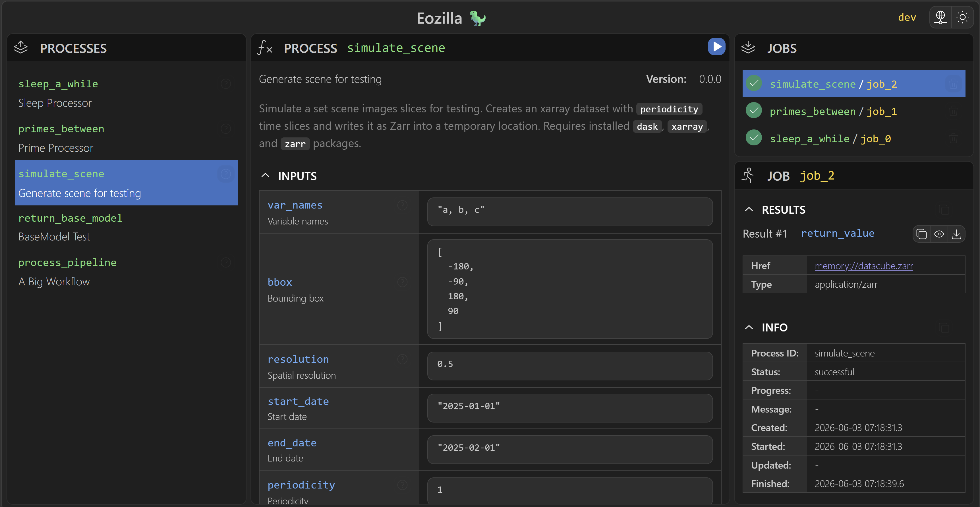980x507 pixels.
Task: Collapse the INPUTS section
Action: pos(266,176)
